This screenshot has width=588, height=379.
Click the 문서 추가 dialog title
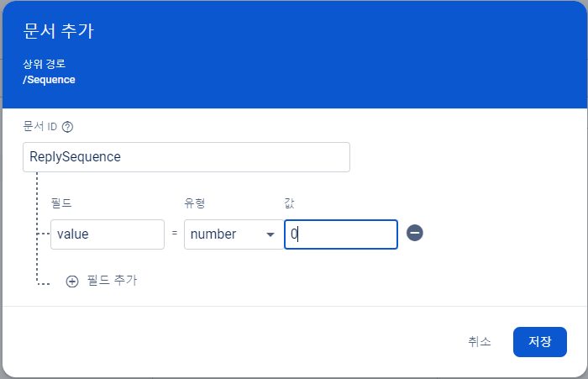pos(59,31)
